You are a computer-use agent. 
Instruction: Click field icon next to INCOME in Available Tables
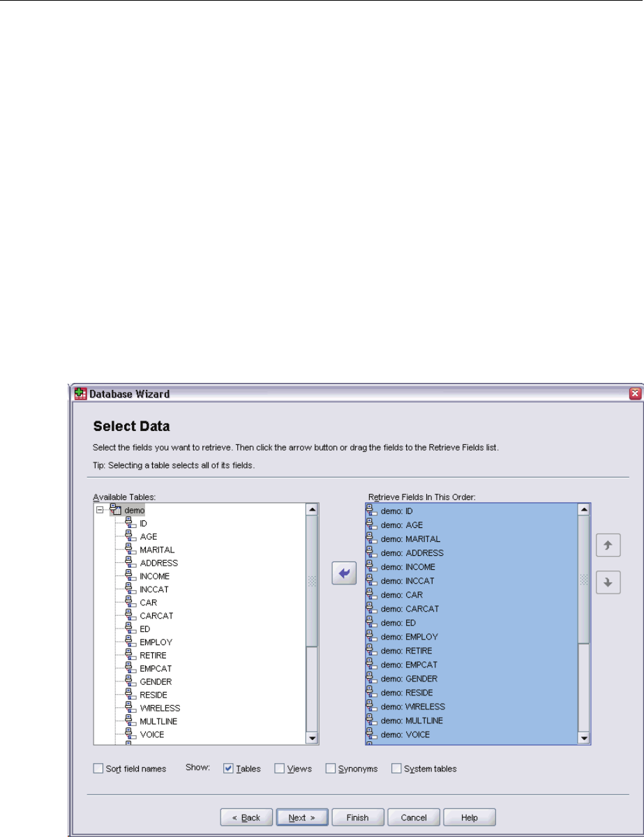[130, 576]
